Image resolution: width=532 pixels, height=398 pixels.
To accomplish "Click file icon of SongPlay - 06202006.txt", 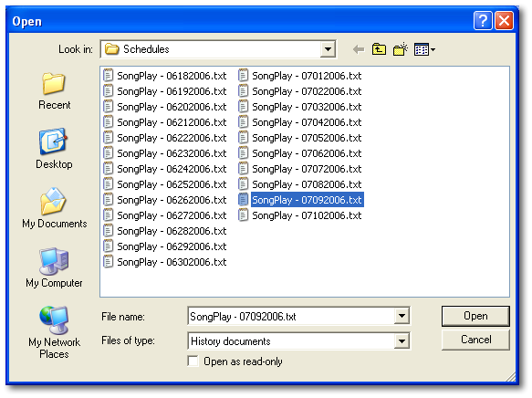I will tap(108, 107).
